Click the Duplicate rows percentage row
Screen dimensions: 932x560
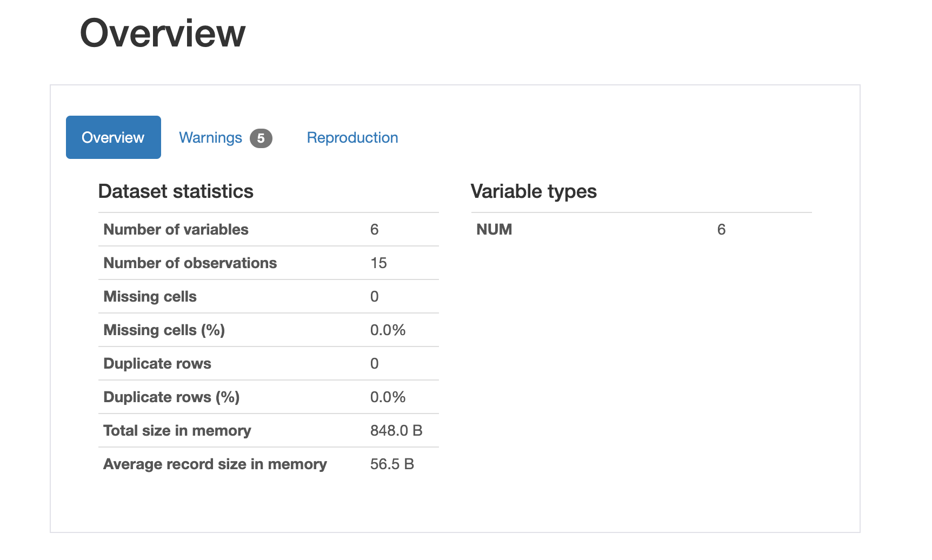(x=171, y=397)
